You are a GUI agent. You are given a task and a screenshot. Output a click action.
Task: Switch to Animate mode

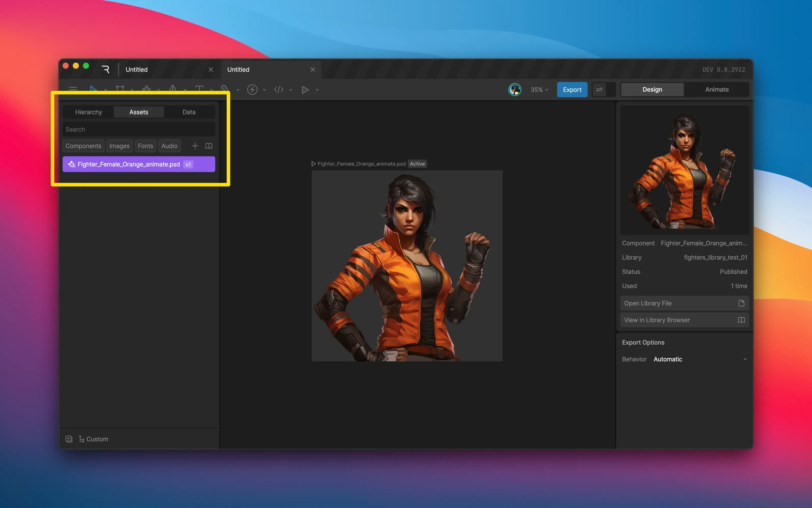[x=717, y=89]
